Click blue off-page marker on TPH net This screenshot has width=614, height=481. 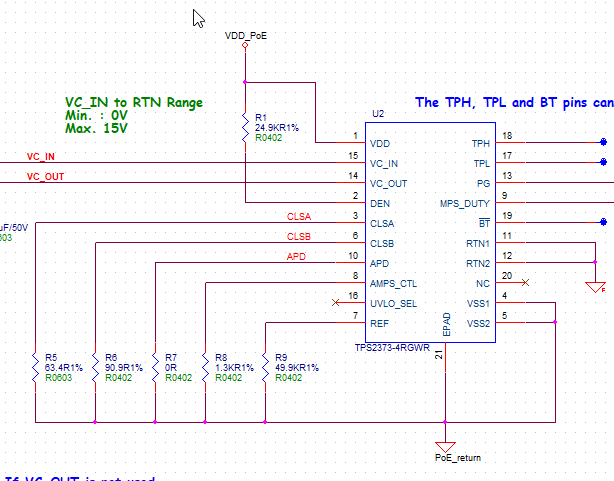[603, 142]
